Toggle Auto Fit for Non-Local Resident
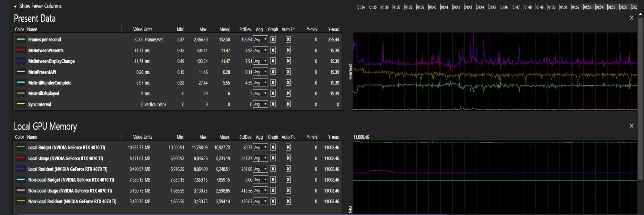 point(288,201)
